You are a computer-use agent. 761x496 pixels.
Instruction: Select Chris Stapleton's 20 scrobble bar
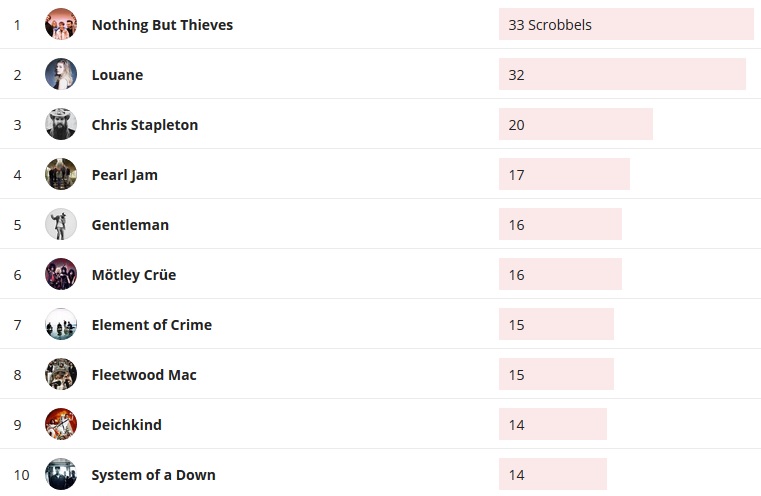(x=576, y=124)
